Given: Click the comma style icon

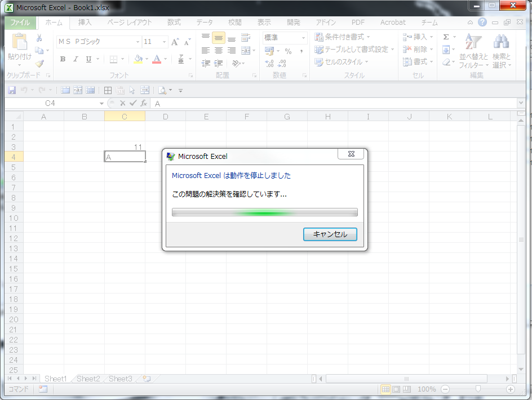Looking at the screenshot, I should point(302,51).
